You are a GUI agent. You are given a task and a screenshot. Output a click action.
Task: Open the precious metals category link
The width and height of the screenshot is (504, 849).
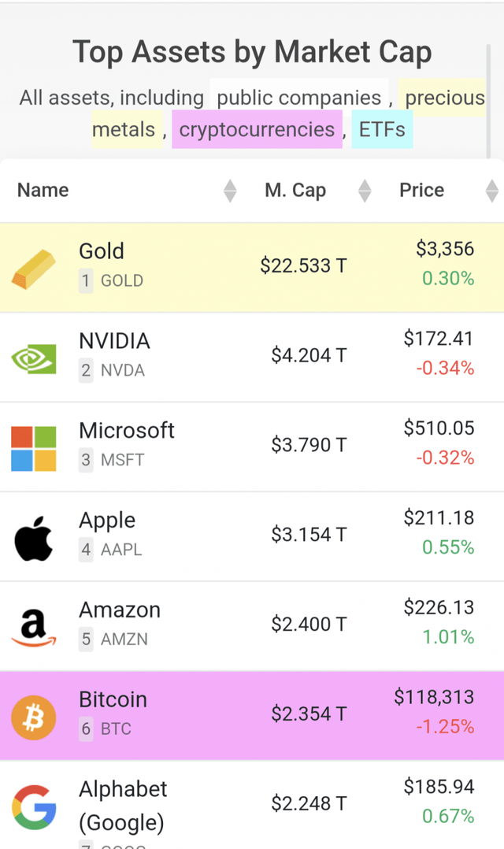pos(444,98)
